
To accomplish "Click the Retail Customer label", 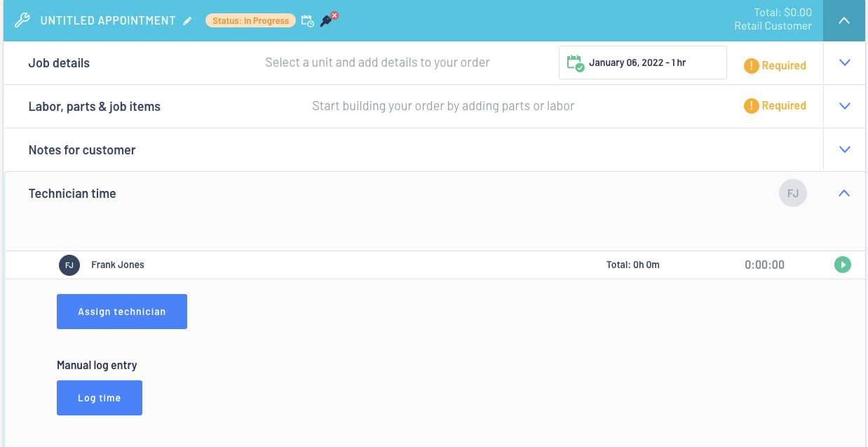I will 773,26.
